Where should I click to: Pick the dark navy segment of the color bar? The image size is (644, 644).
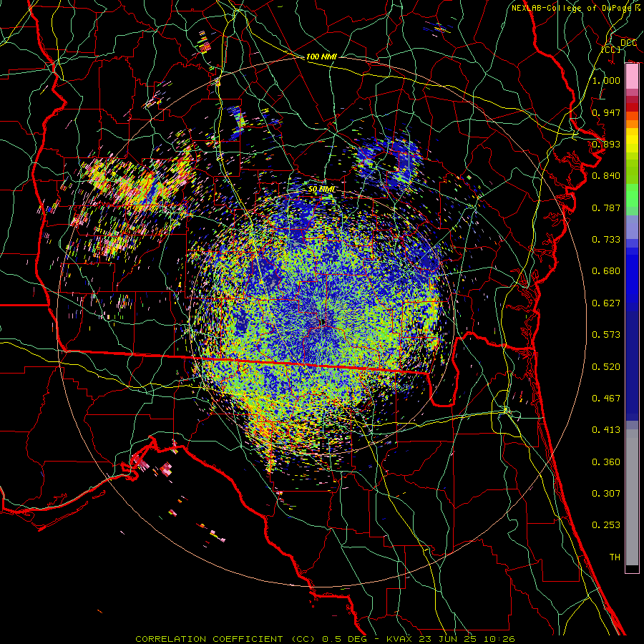632,365
